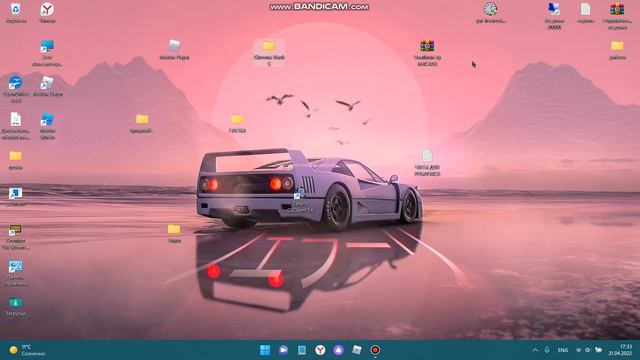The width and height of the screenshot is (640, 360).
Task: Select the control panel shortcut above Загрузки
Action: [x=16, y=273]
